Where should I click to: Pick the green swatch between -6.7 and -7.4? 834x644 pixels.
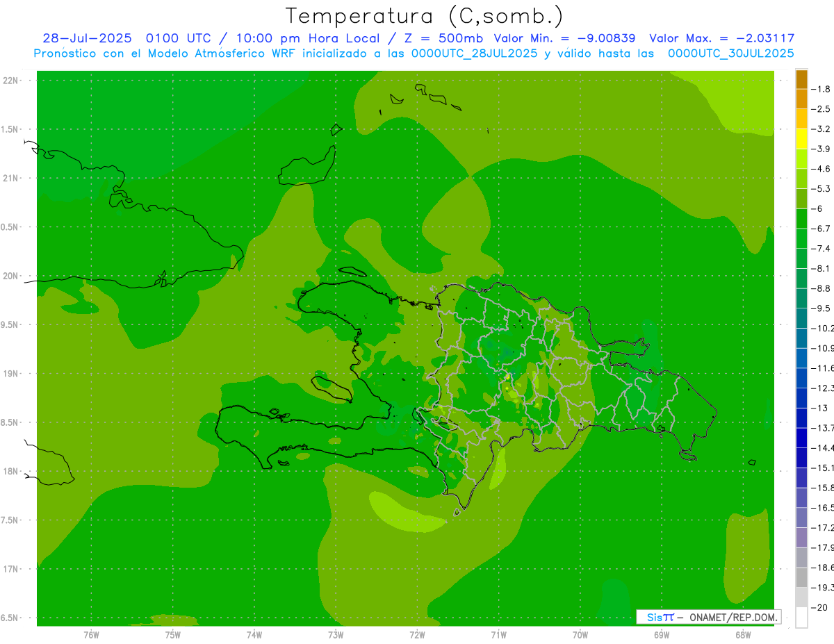tap(801, 238)
